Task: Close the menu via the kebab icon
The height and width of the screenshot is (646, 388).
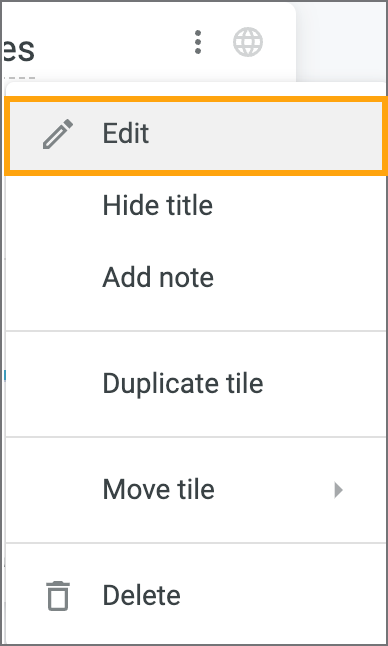Action: pos(198,42)
